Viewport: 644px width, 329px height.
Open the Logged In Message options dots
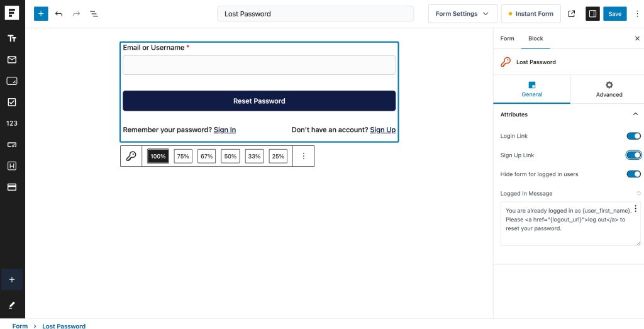click(x=636, y=209)
